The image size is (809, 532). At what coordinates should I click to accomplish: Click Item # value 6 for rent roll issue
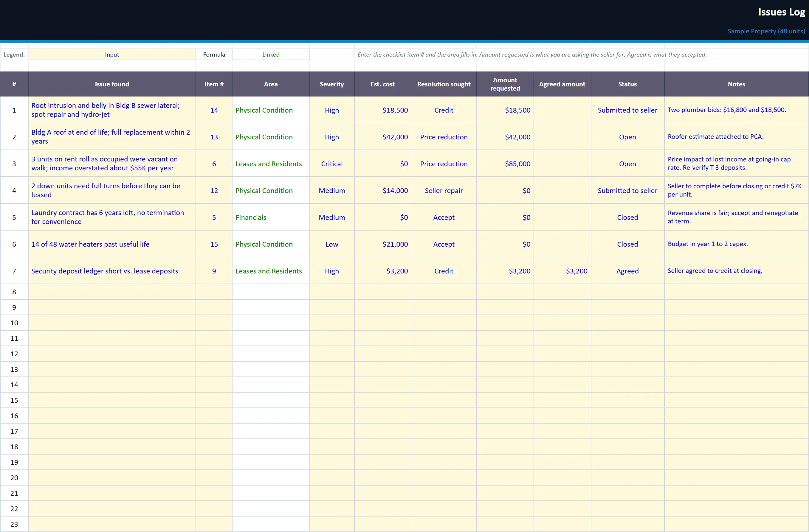pyautogui.click(x=214, y=164)
